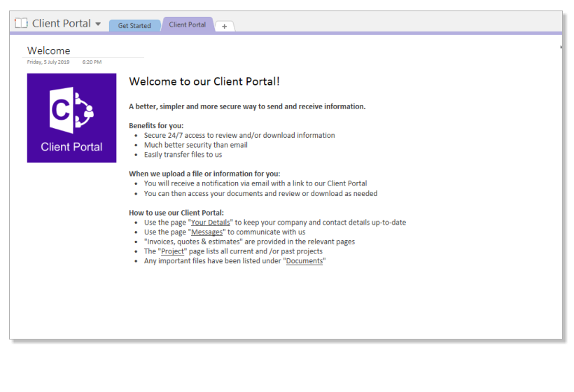Click the page time 6:20 PM
The image size is (574, 392).
point(92,62)
